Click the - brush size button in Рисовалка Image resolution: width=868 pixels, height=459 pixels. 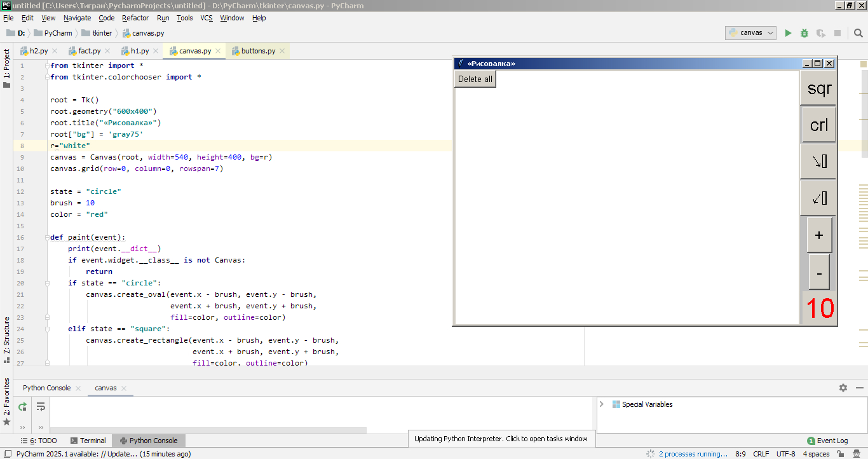pyautogui.click(x=819, y=272)
